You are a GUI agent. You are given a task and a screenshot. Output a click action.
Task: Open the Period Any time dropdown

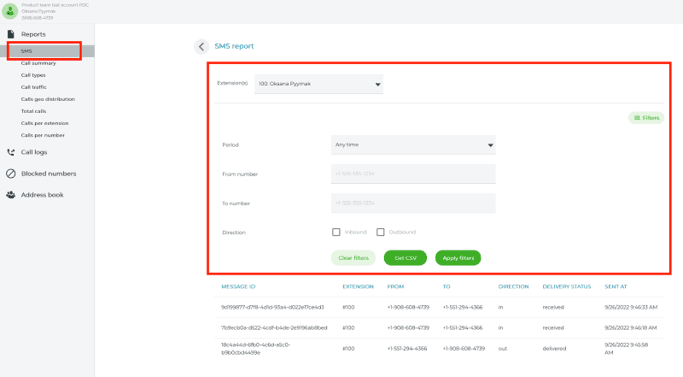click(413, 145)
